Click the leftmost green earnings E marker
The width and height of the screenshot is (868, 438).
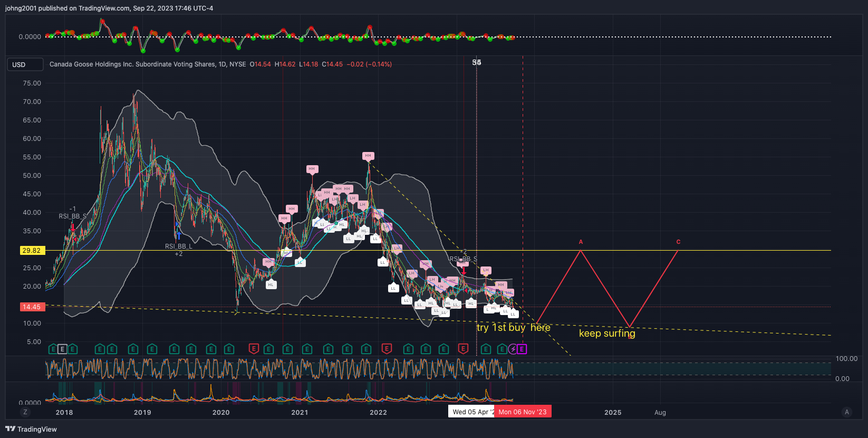[53, 349]
